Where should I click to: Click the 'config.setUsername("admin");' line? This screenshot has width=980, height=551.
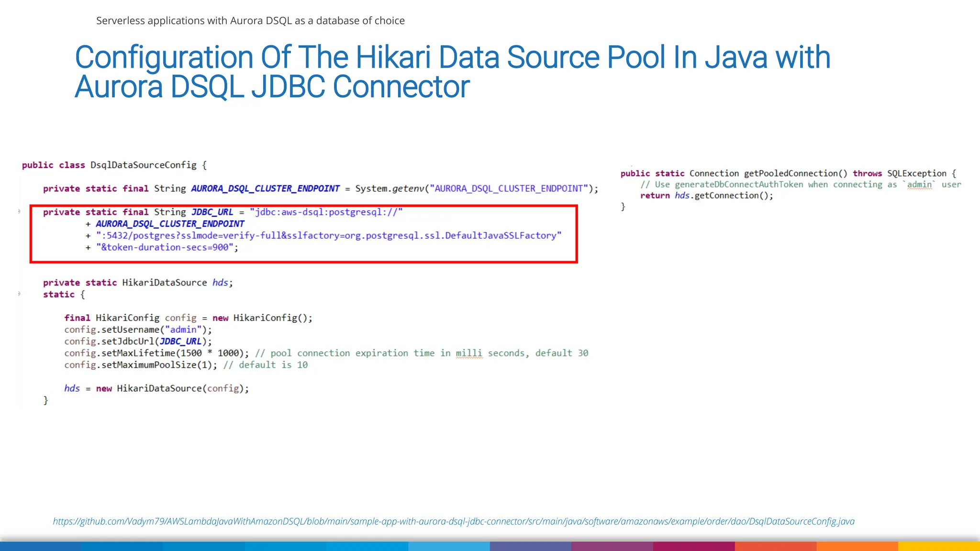(x=138, y=330)
